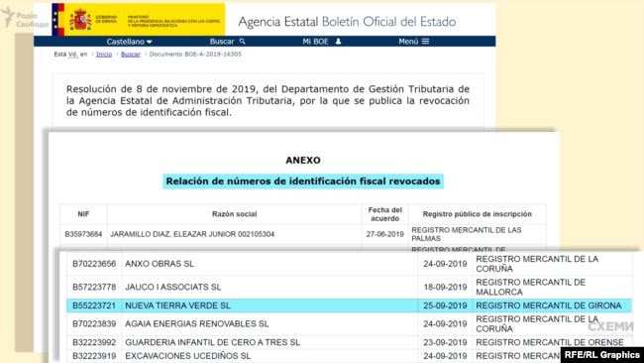Screen dimensions: 644x363
Task: Select cell JAUCO I ASSOCIATS SL
Action: pyautogui.click(x=173, y=287)
